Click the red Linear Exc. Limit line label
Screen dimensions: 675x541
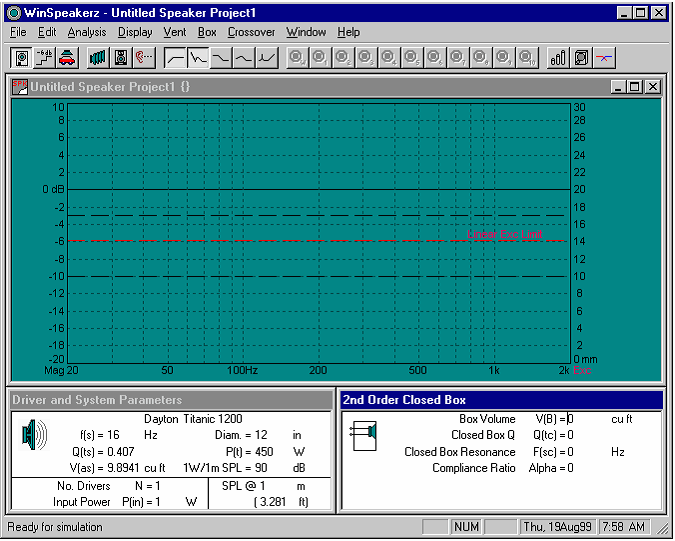(505, 234)
